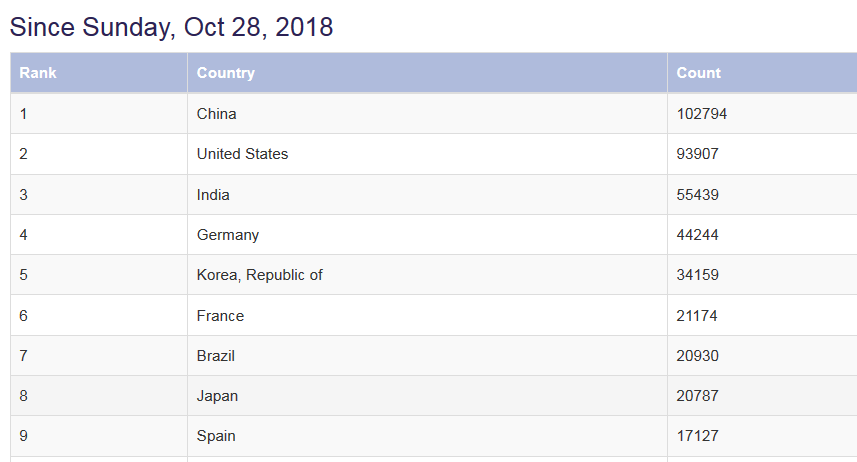Select the China country cell

tap(427, 114)
